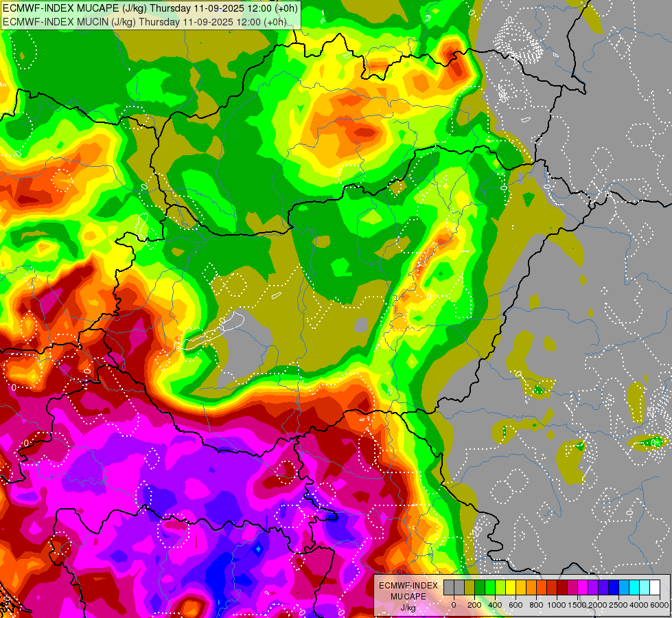The height and width of the screenshot is (618, 672).
Task: Pick the pure yellow legend swatch
Action: (x=511, y=587)
